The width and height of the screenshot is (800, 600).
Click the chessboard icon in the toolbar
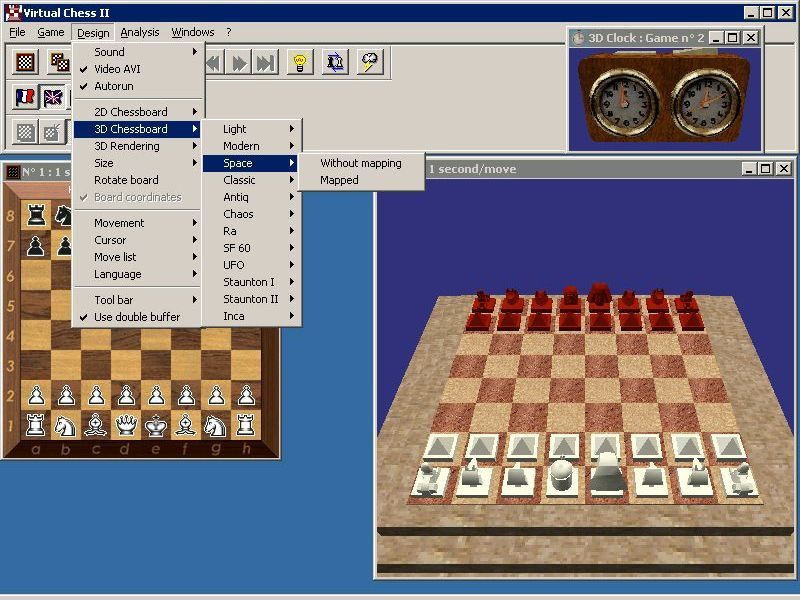(x=27, y=63)
